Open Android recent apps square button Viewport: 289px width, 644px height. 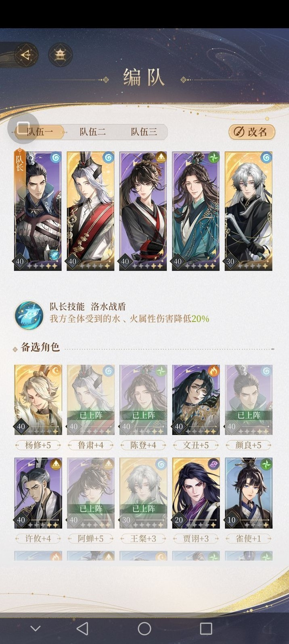pos(206,628)
